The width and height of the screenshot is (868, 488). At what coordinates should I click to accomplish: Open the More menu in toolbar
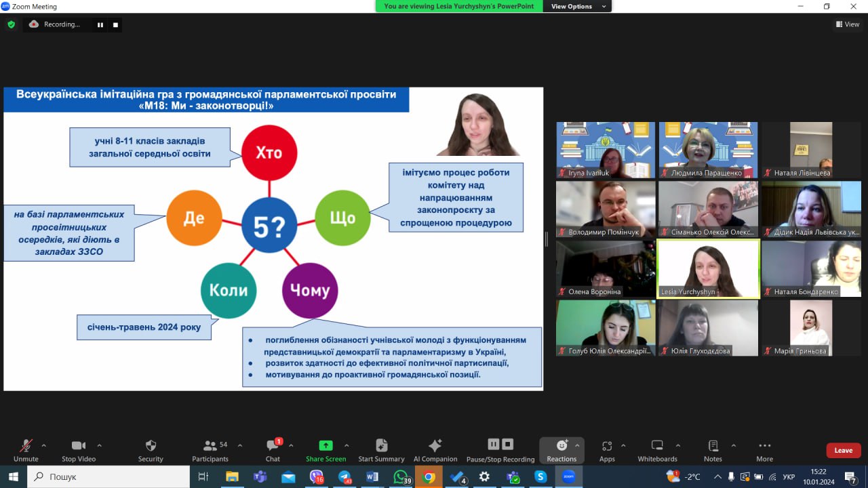click(764, 450)
